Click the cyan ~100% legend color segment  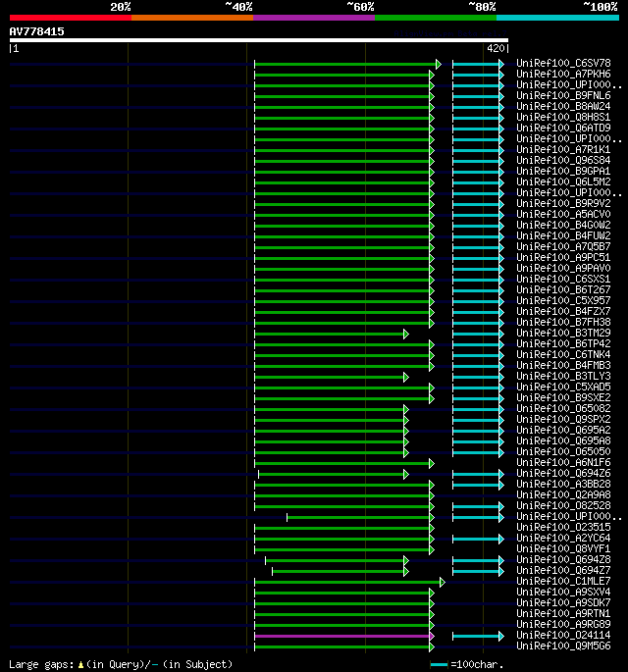coord(557,18)
